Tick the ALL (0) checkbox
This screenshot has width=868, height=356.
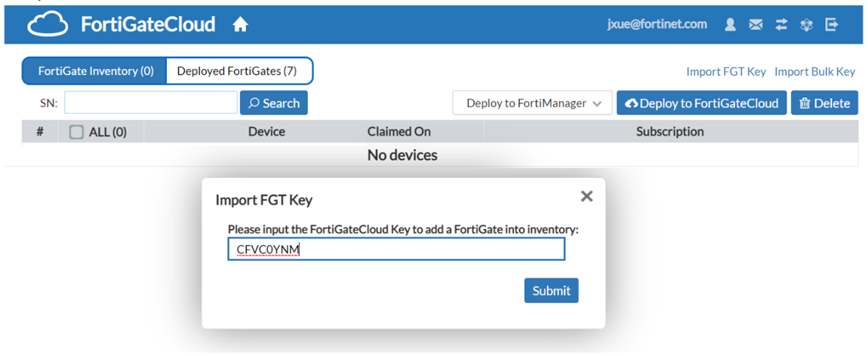pos(76,132)
